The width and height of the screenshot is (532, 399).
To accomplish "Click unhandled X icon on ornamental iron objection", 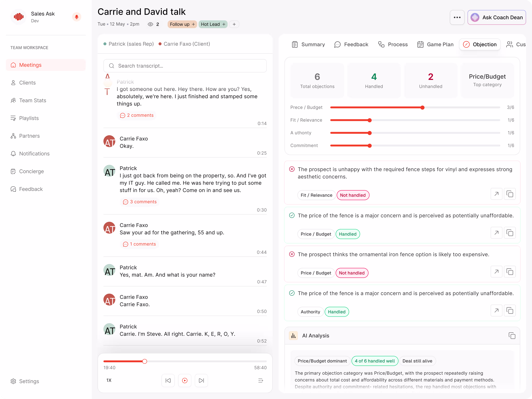I will [x=292, y=254].
